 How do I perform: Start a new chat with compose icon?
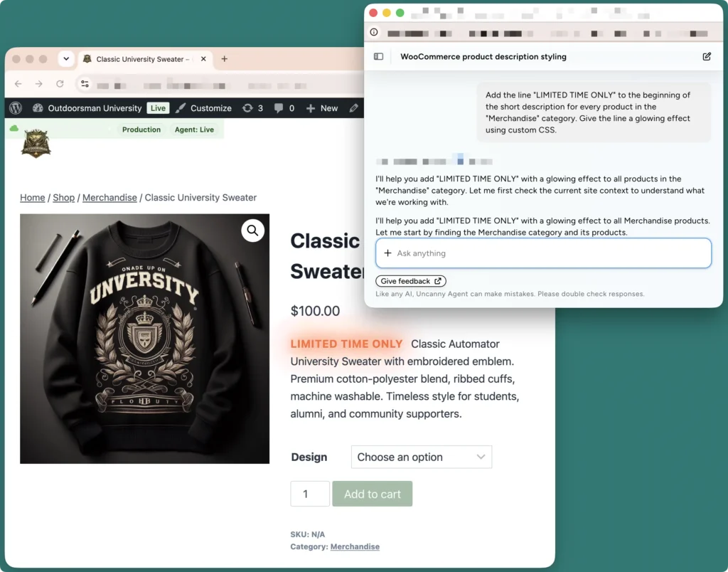(707, 57)
